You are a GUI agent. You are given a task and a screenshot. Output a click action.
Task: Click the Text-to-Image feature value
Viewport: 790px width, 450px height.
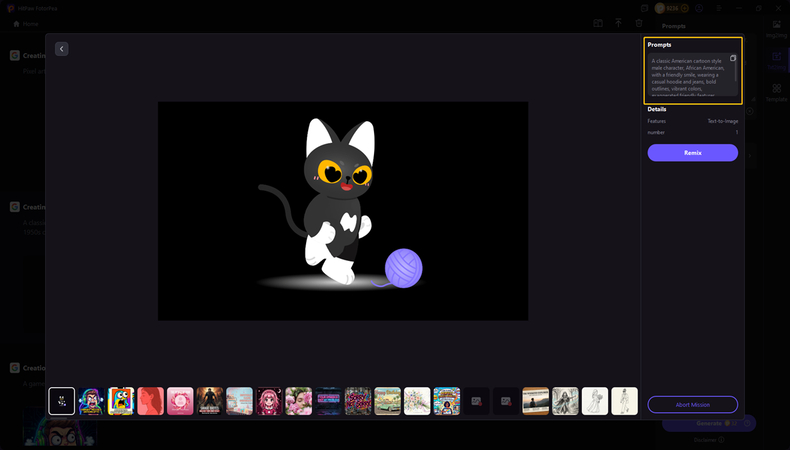(722, 121)
